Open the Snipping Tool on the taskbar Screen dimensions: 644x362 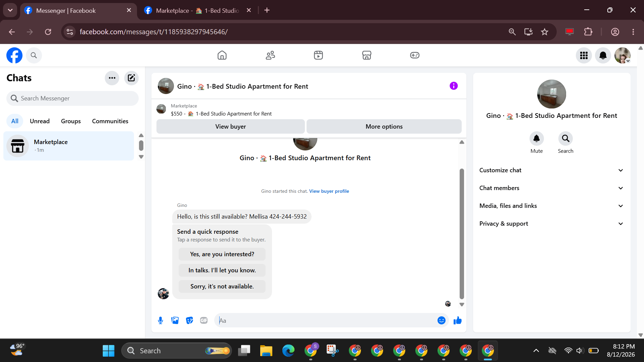coord(332,351)
